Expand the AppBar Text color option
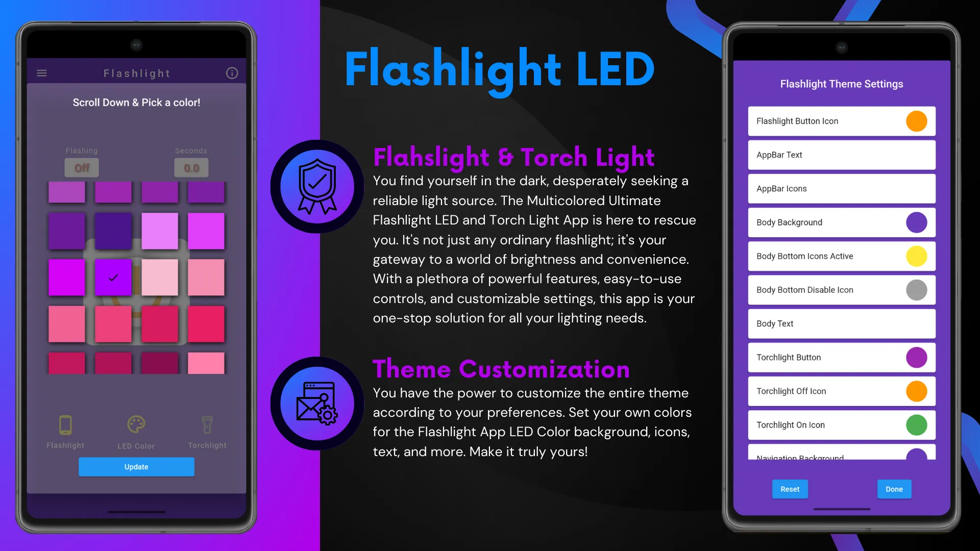This screenshot has width=980, height=551. tap(841, 155)
